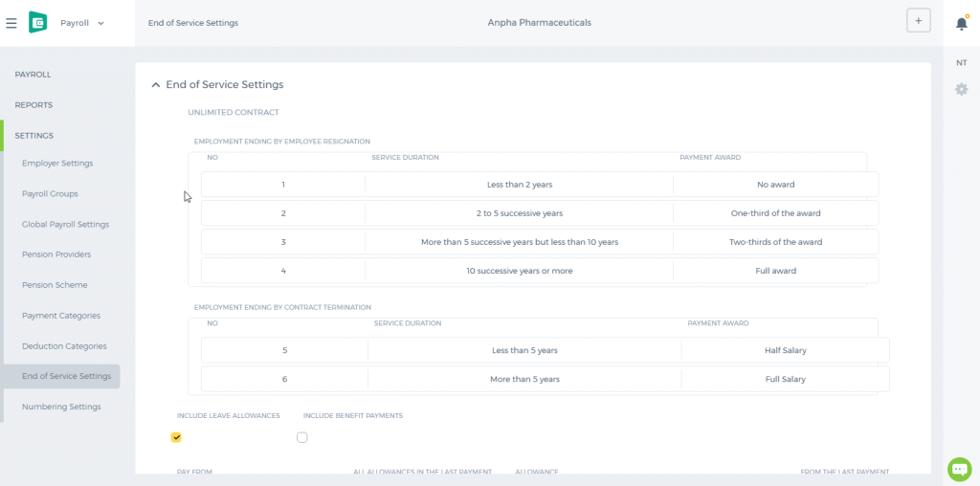Viewport: 980px width, 486px height.
Task: Open Employer Settings page
Action: point(57,163)
